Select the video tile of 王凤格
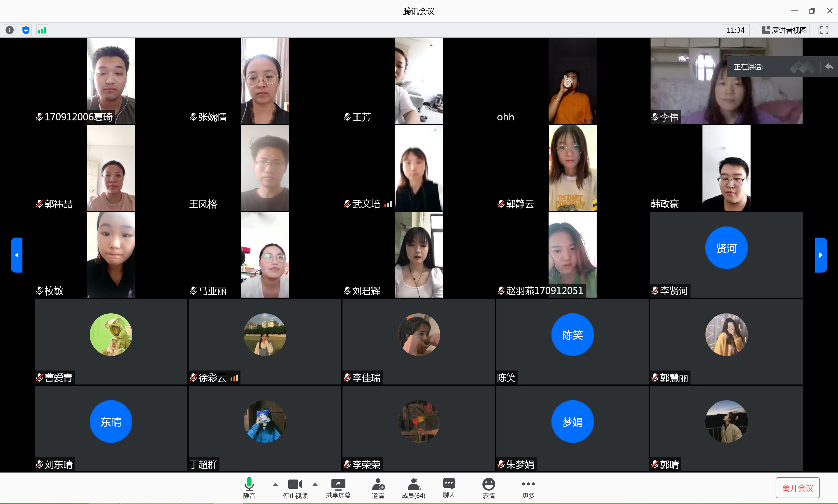Screen dimensions: 838x504 (x=264, y=168)
